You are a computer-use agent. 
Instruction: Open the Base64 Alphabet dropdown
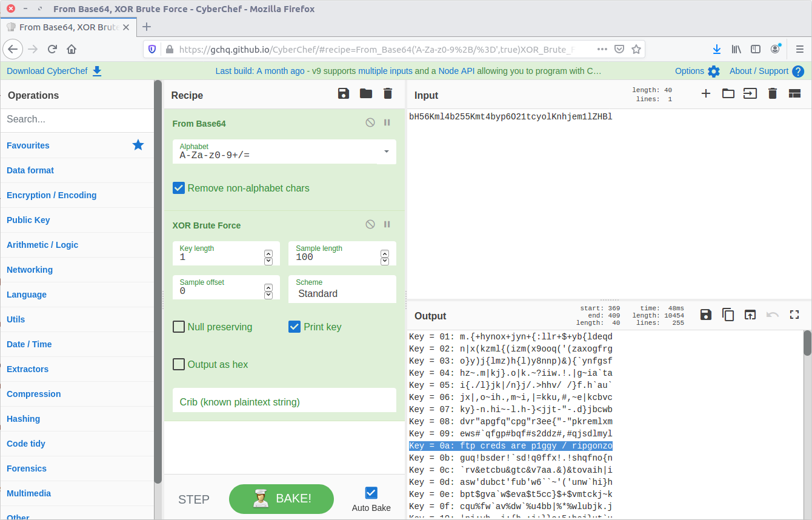pos(386,152)
